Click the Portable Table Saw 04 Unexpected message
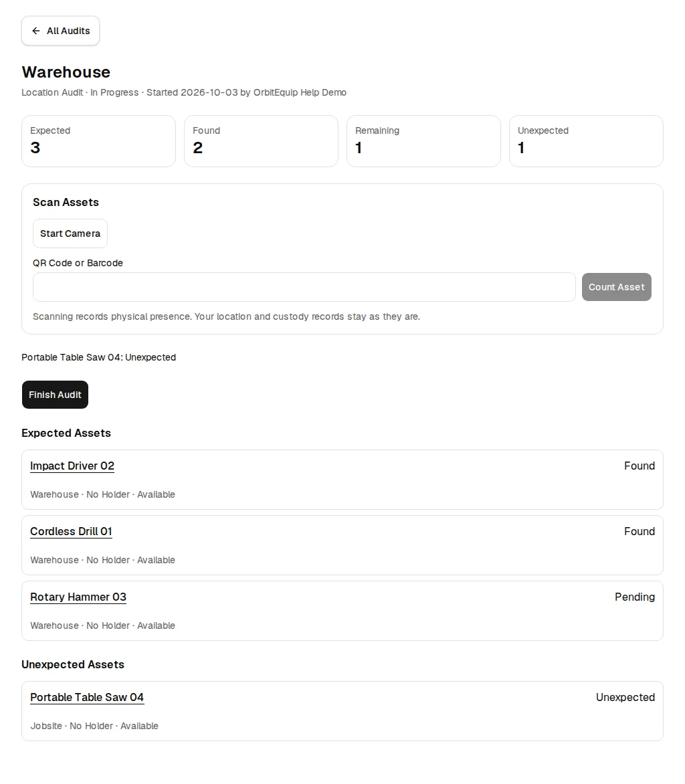Viewport: 685px width, 784px height. coord(98,357)
